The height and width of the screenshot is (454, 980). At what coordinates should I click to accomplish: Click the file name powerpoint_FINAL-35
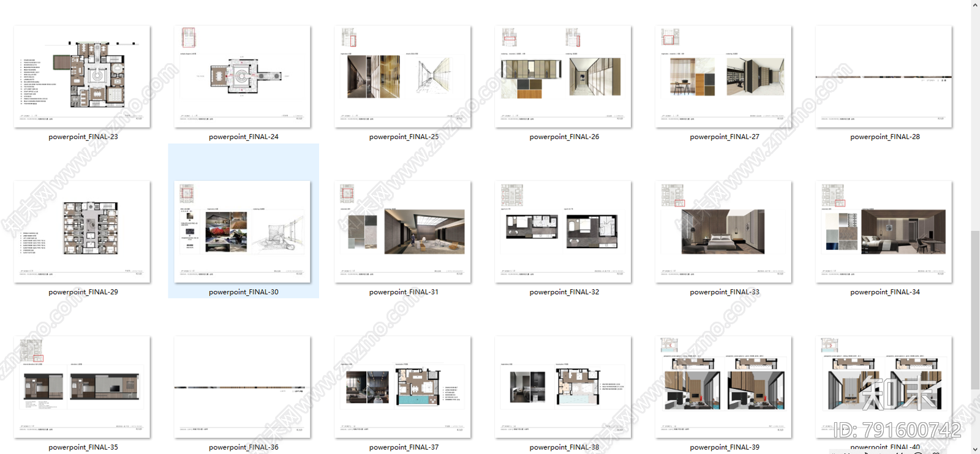(x=83, y=447)
